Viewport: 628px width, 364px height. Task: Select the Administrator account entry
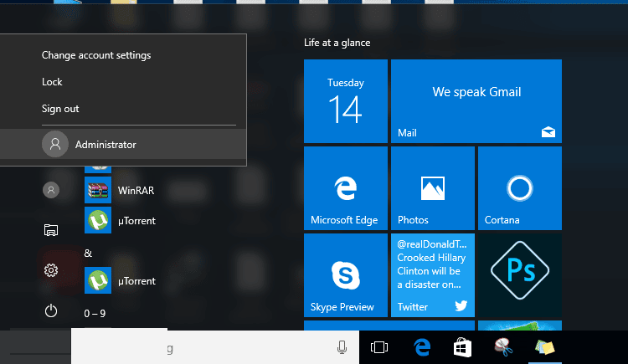105,145
